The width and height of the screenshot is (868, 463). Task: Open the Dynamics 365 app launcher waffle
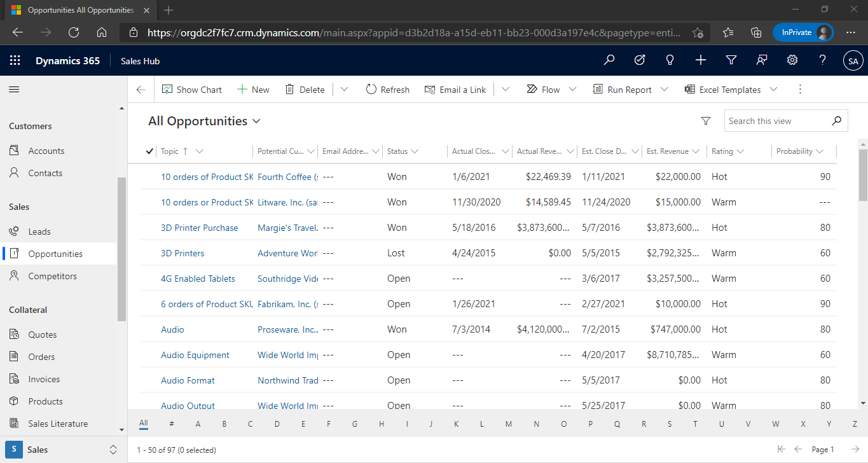(15, 60)
